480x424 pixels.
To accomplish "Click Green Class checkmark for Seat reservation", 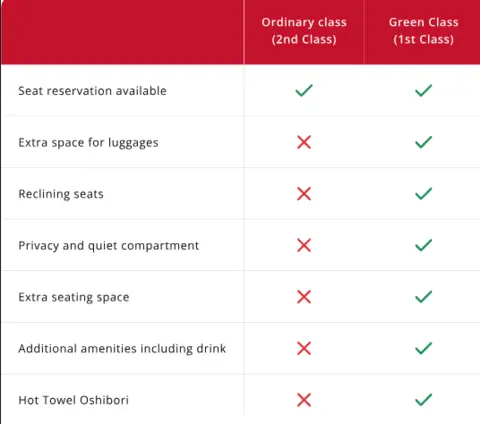I will (423, 90).
